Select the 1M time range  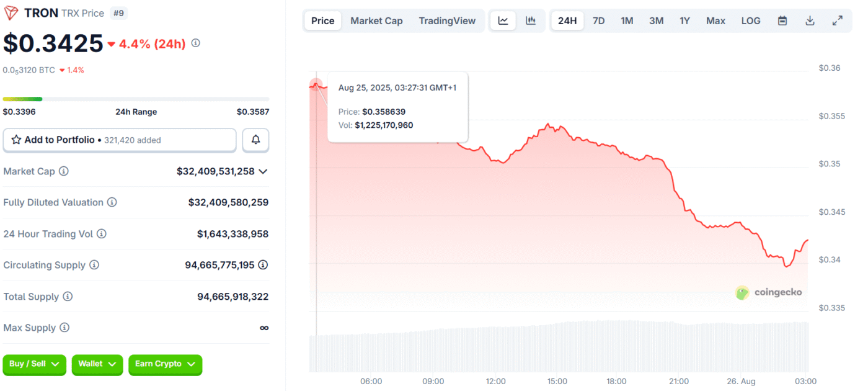click(627, 20)
